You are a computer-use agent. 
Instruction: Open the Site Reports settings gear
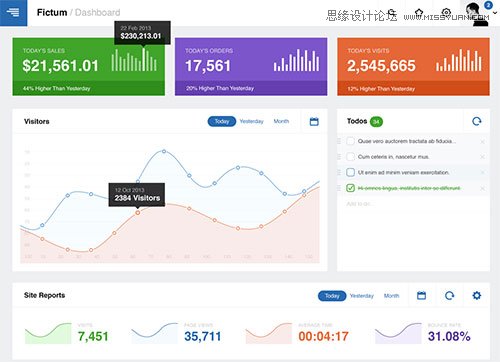point(477,295)
